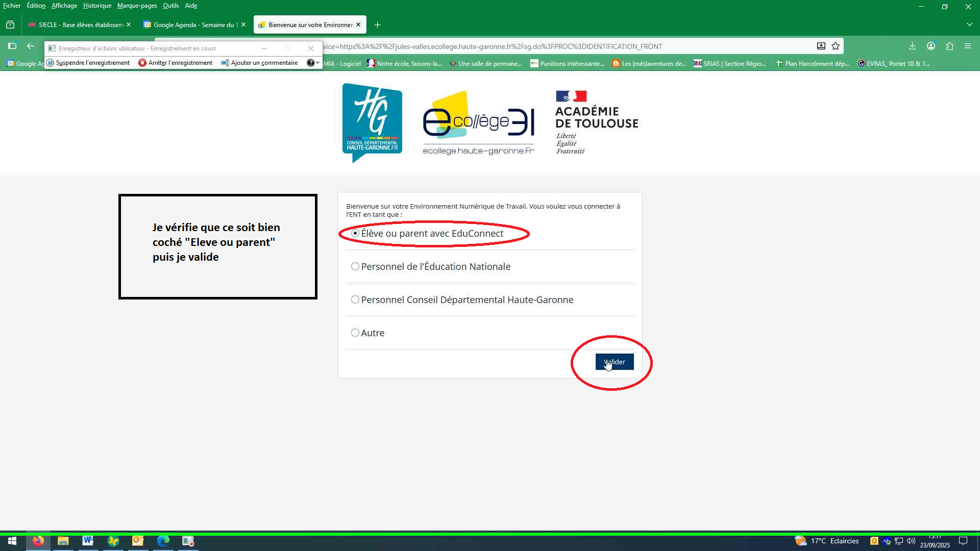Open the recorder help dropdown arrow
Image resolution: width=980 pixels, height=551 pixels.
[x=318, y=63]
